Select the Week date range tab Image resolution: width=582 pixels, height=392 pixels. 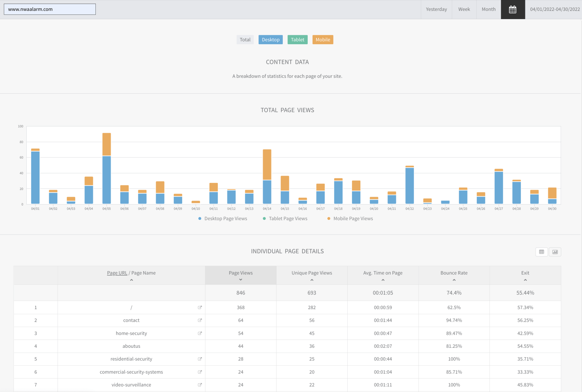[x=464, y=9]
